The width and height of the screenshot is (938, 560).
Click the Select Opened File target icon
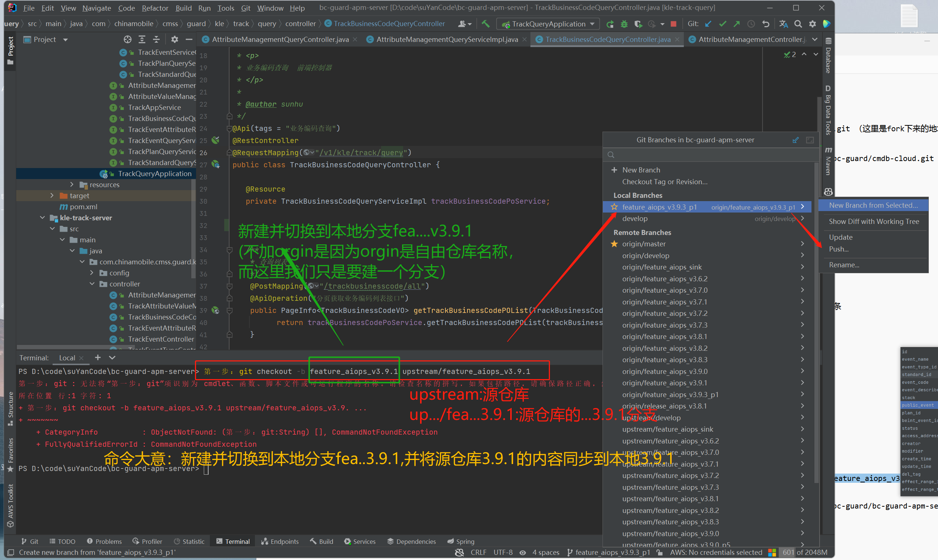[128, 39]
